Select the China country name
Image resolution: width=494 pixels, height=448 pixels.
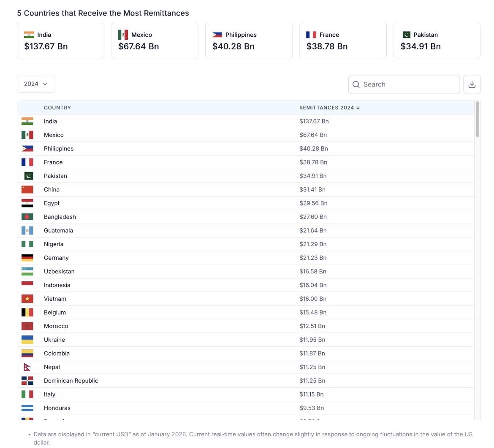click(52, 189)
